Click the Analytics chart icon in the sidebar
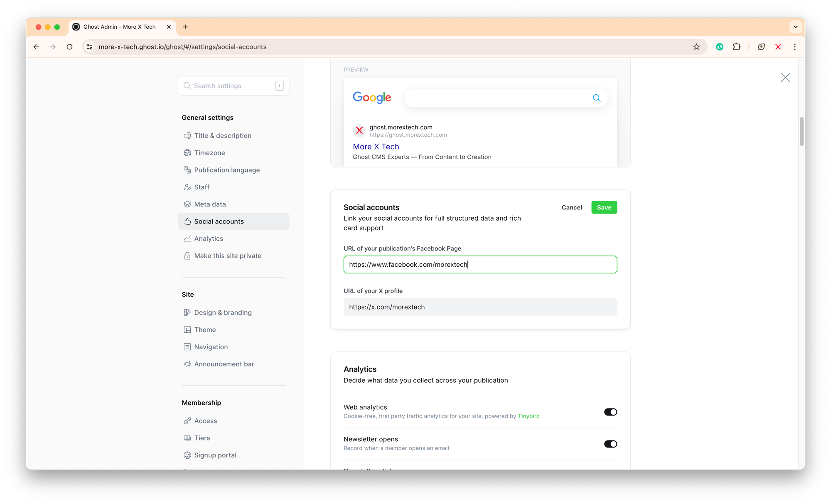Image resolution: width=831 pixels, height=504 pixels. click(187, 239)
